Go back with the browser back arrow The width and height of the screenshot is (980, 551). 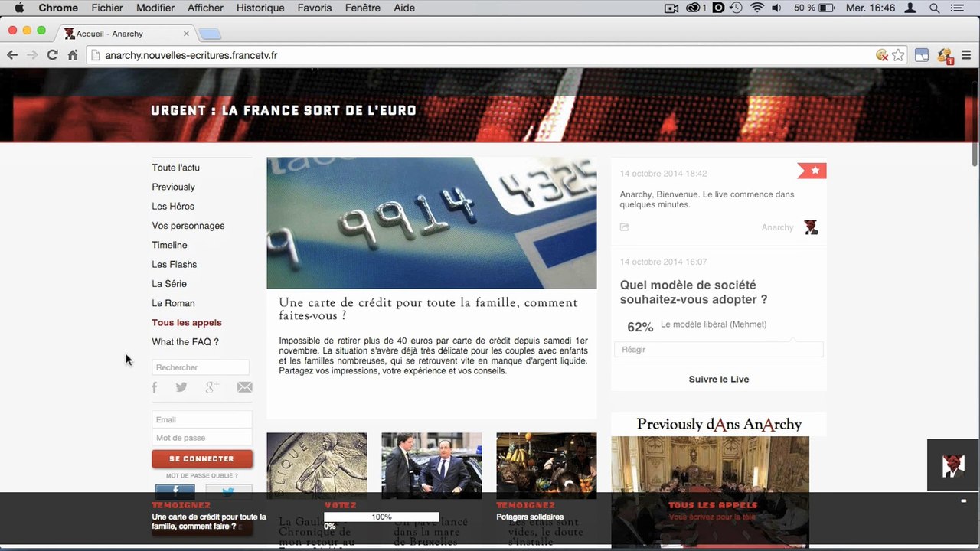[x=12, y=55]
